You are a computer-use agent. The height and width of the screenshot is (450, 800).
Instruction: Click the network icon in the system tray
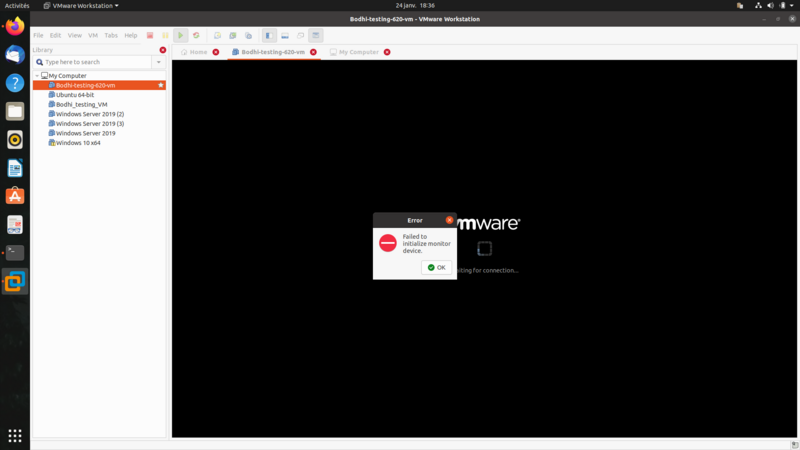pos(758,6)
